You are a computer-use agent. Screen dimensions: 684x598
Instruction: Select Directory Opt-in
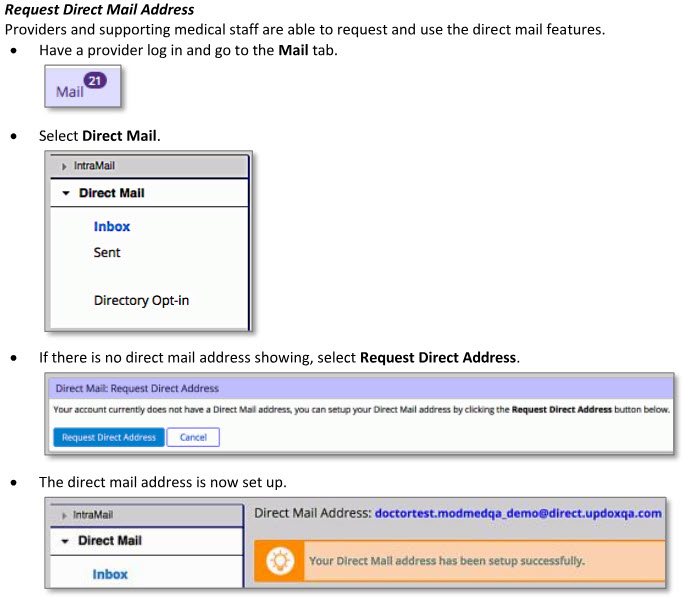141,300
